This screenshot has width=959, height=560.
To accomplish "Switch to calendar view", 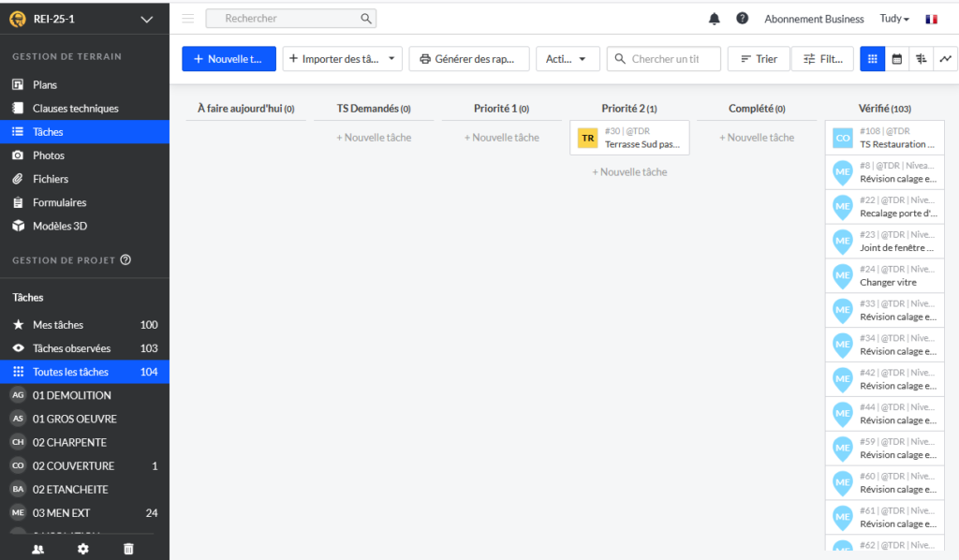I will click(x=896, y=59).
